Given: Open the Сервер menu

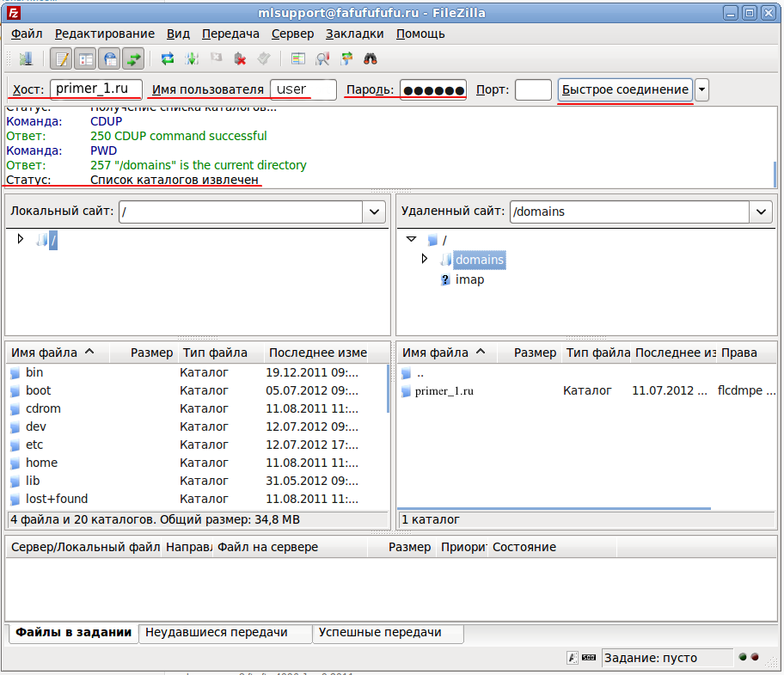Looking at the screenshot, I should click(292, 34).
